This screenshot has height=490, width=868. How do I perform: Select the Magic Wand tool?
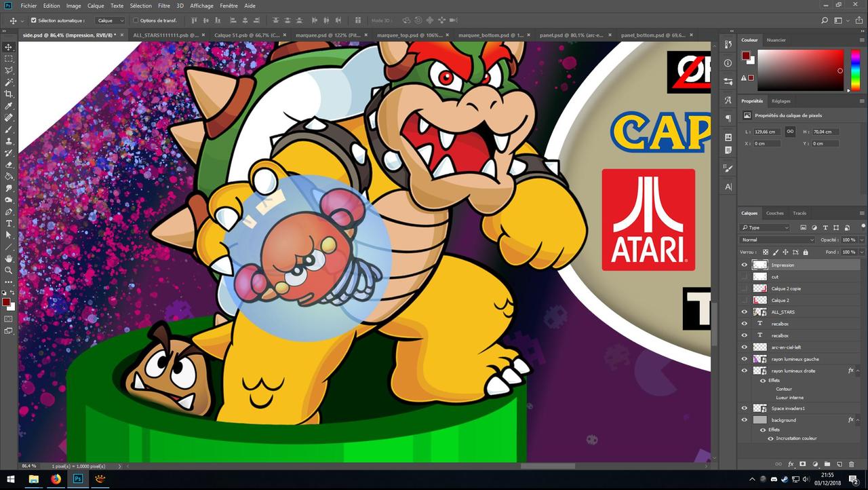[9, 82]
